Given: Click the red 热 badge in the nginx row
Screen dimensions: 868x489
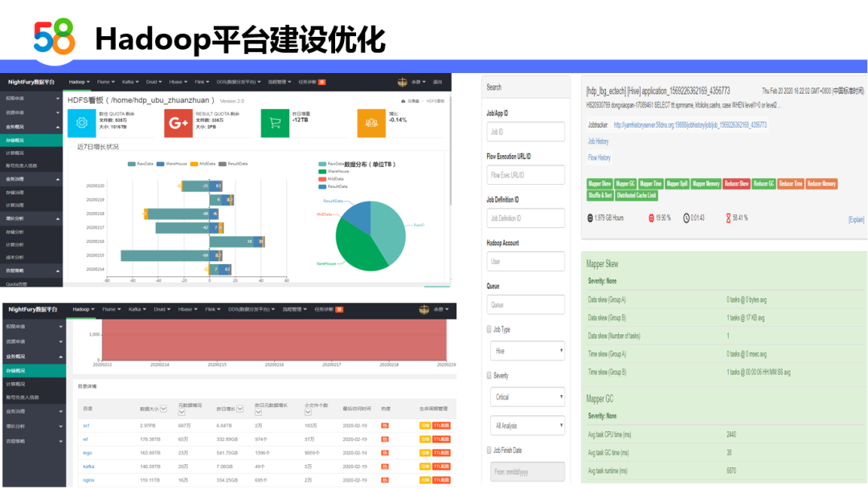Looking at the screenshot, I should coord(385,480).
